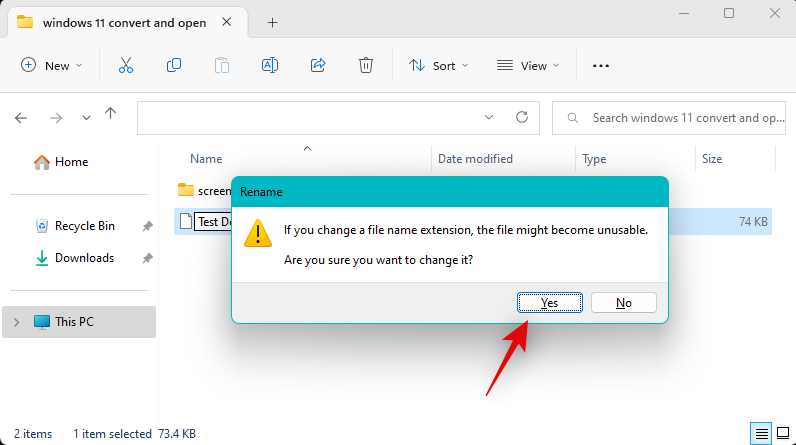Click the Delete trash icon

coord(366,65)
